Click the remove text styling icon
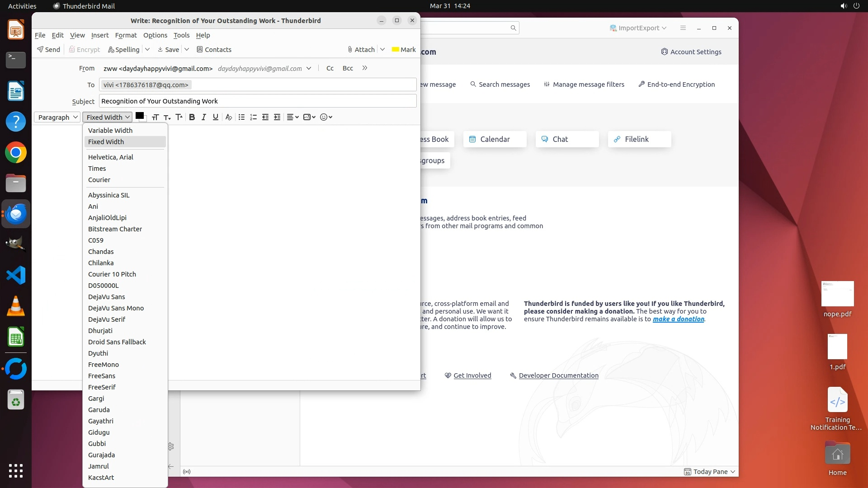 pos(228,117)
